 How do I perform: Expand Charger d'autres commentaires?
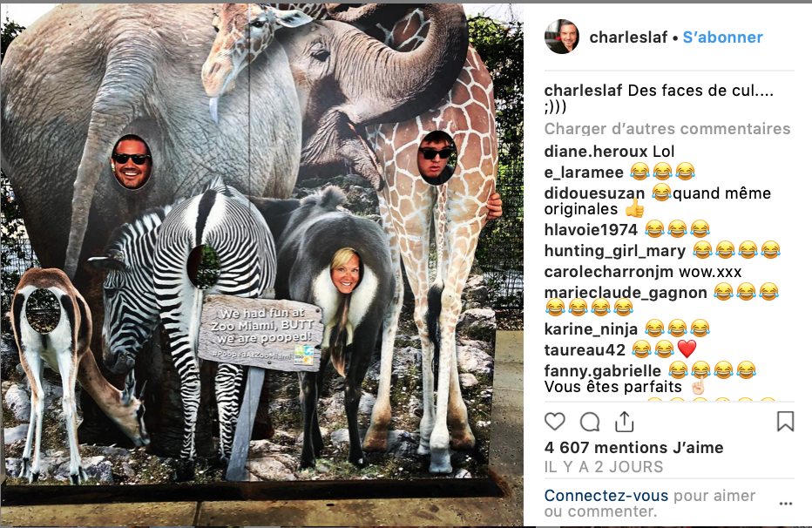click(667, 128)
